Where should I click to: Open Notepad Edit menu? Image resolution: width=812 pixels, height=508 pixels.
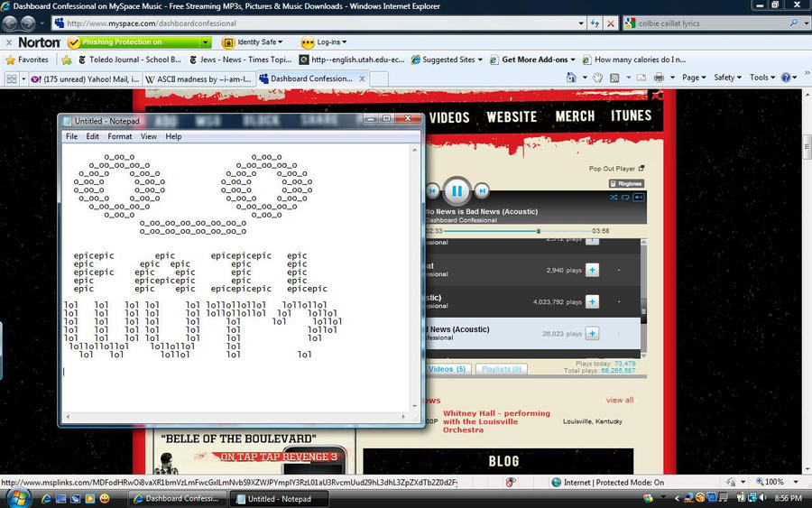click(x=92, y=137)
